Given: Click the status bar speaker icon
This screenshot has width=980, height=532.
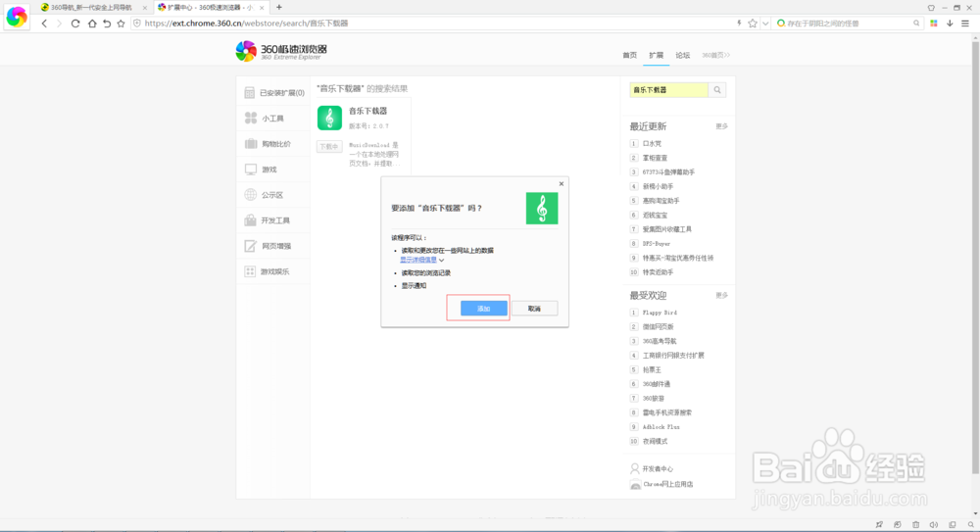Looking at the screenshot, I should [934, 525].
